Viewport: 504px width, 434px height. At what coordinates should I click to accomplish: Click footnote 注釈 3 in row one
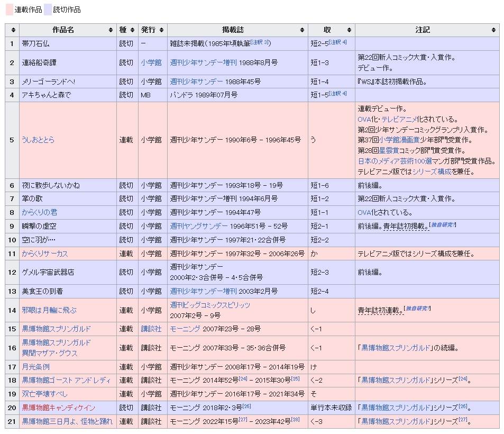pos(261,42)
